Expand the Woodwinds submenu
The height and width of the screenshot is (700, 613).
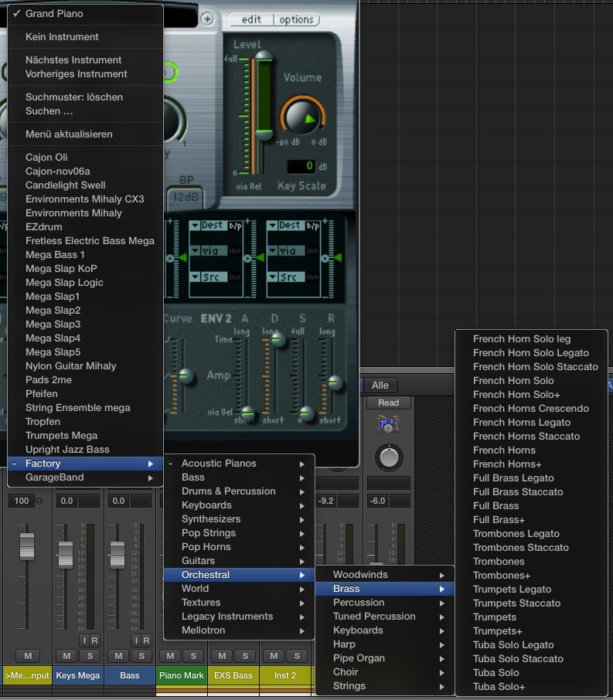pyautogui.click(x=385, y=575)
